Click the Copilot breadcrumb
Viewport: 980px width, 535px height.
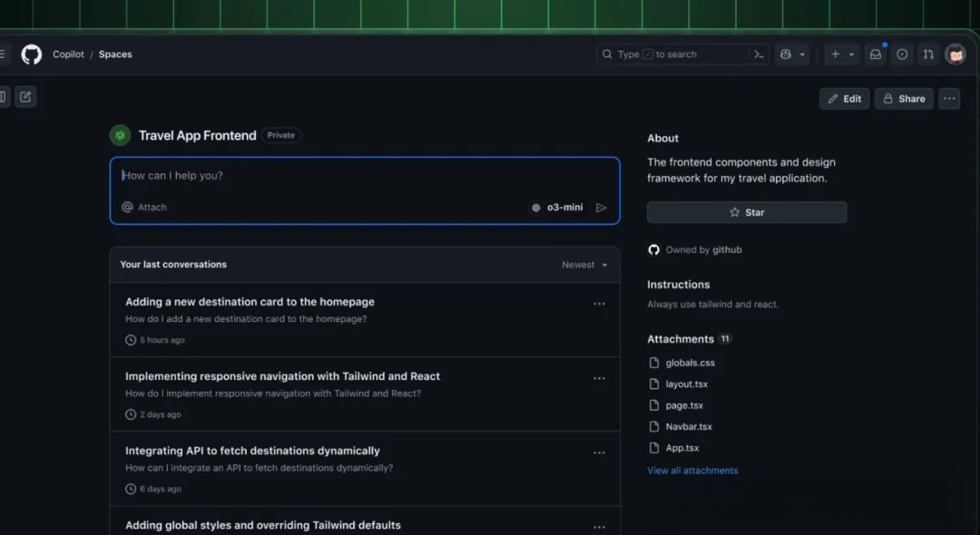tap(68, 54)
